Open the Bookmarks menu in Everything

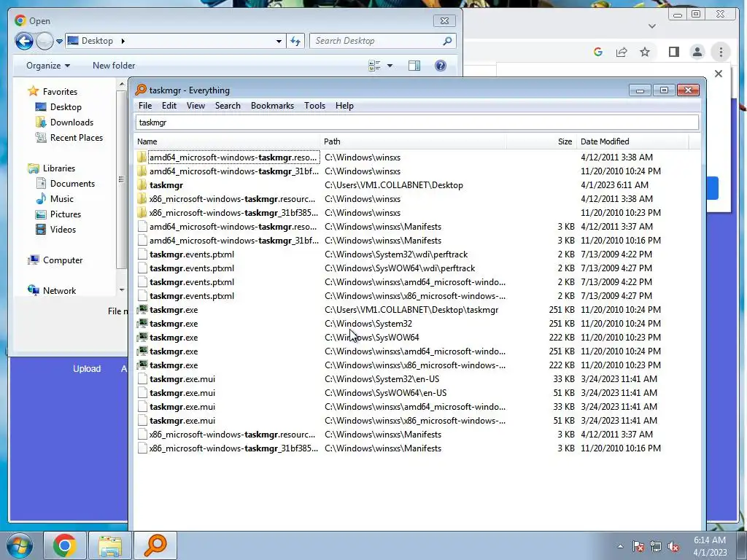(272, 106)
